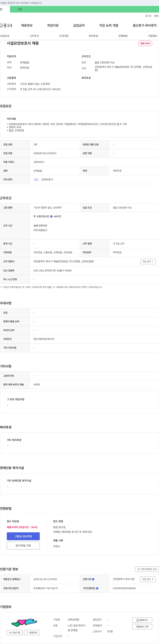The width and height of the screenshot is (159, 644).
Task: Click the 필수 tag beside 요양보호사
Action: 36,180
